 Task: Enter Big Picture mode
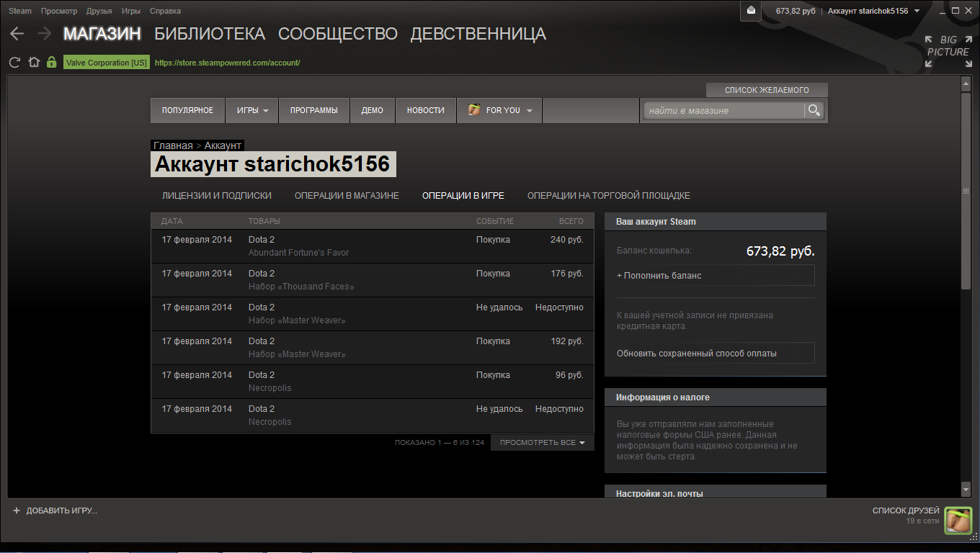[x=948, y=52]
